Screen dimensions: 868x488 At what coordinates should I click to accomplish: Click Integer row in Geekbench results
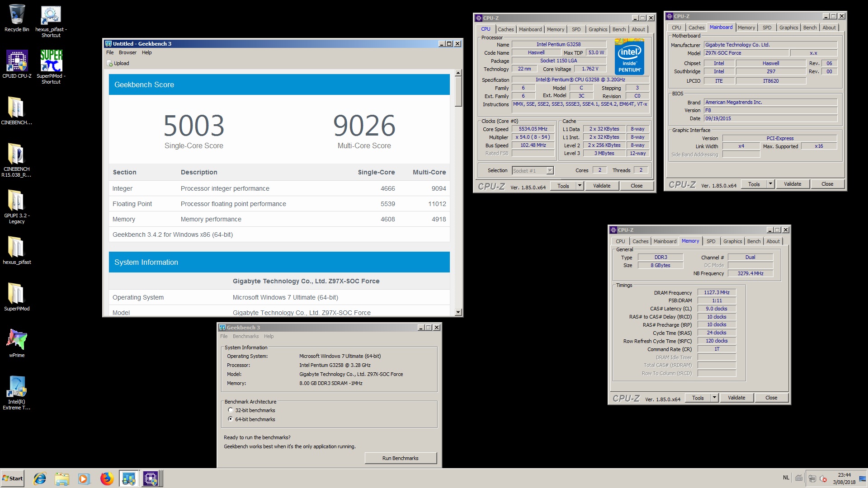pos(279,188)
